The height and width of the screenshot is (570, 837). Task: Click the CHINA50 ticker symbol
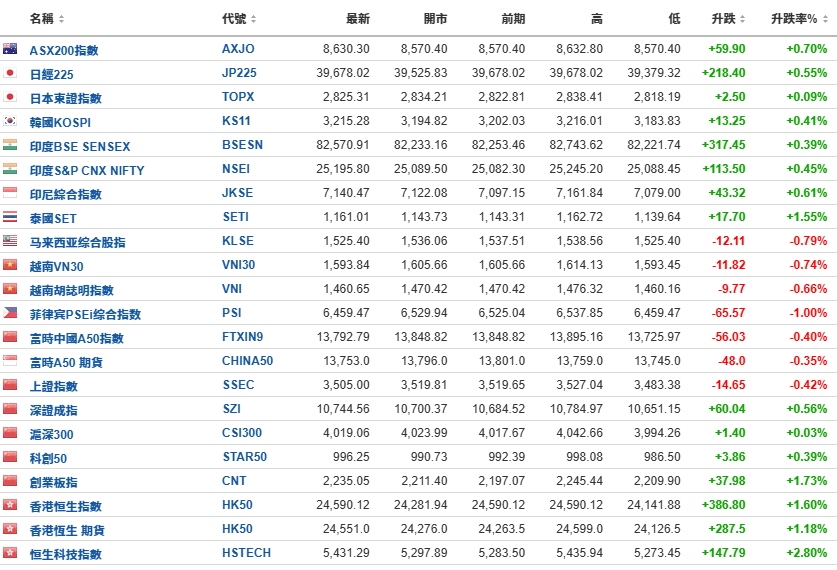tap(247, 361)
